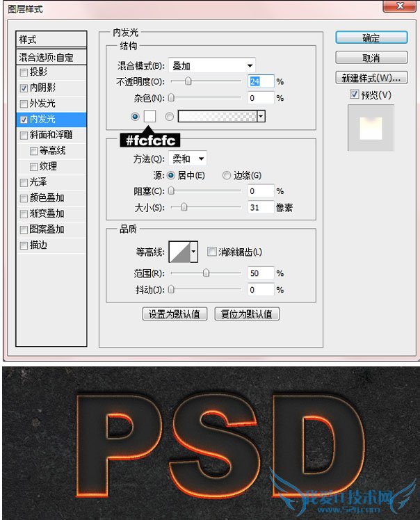The height and width of the screenshot is (520, 420).
Task: Click the 取消 (Cancel) button
Action: (371, 58)
